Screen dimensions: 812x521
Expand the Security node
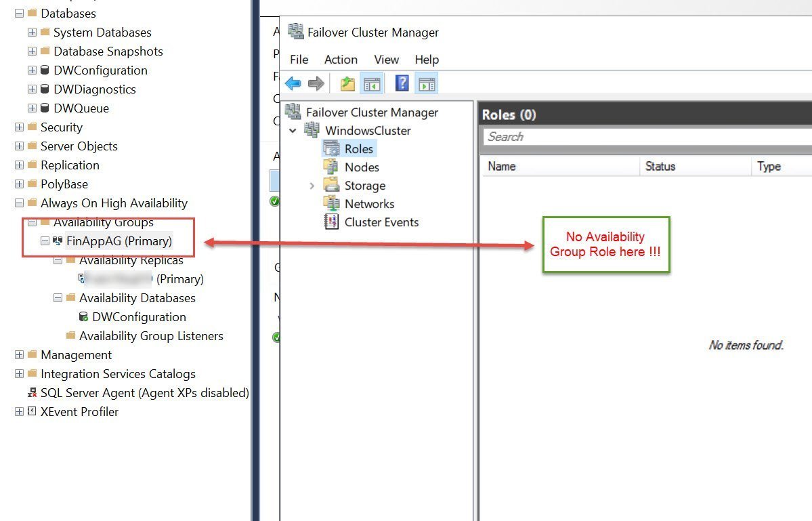(x=19, y=127)
